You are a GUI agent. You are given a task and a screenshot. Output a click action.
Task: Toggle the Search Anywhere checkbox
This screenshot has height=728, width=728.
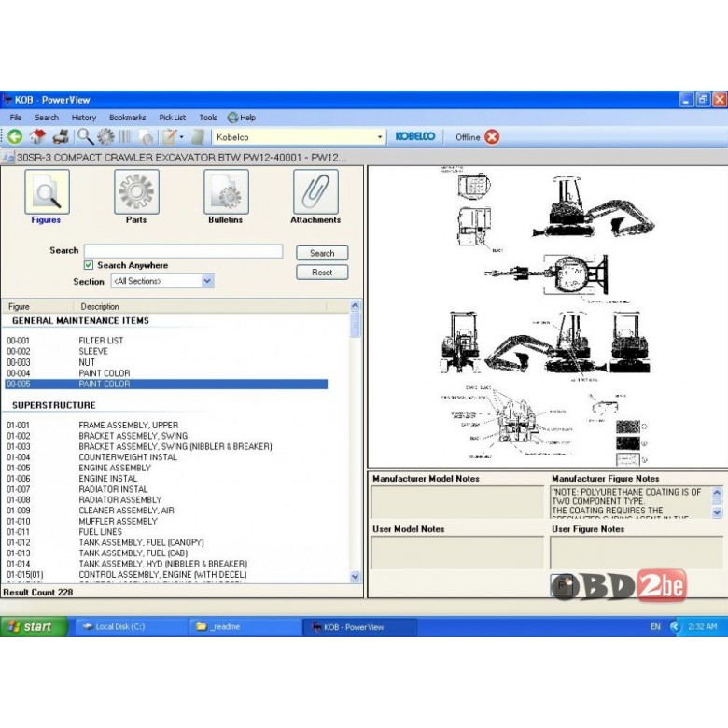click(89, 265)
